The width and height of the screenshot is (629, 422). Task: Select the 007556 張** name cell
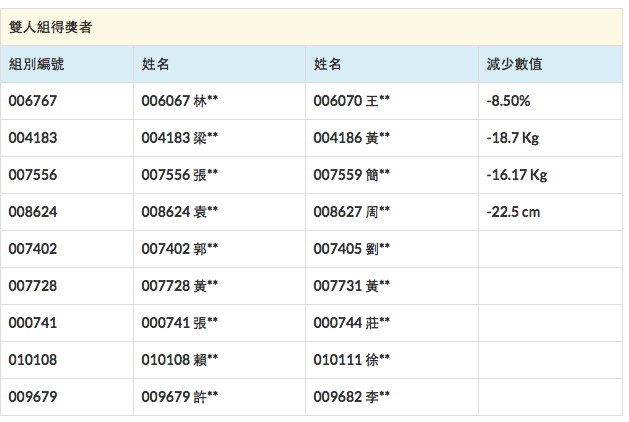[180, 175]
